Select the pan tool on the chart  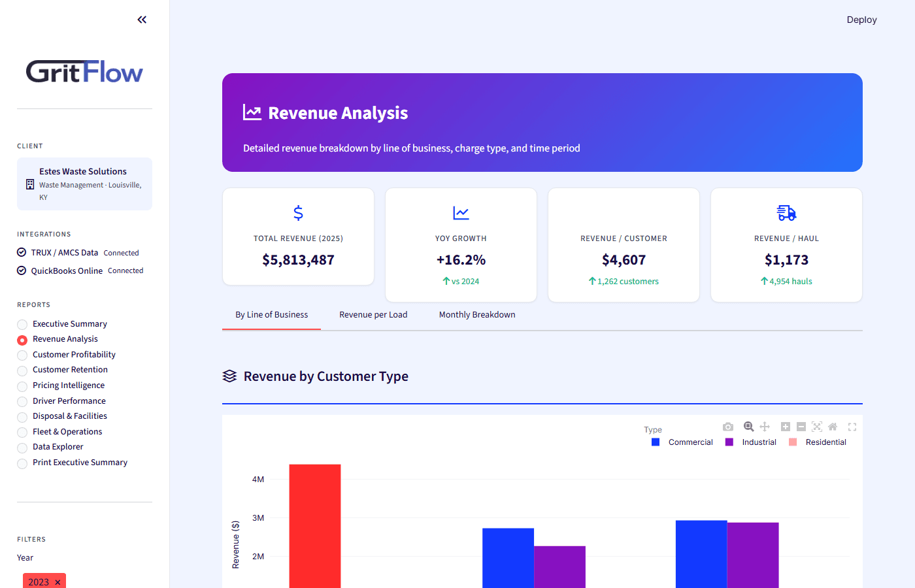coord(765,427)
